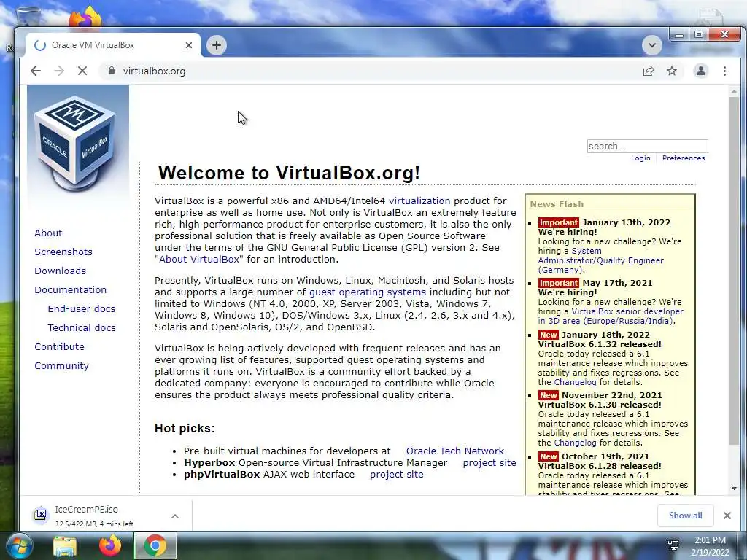Stop page loading with the X button
The height and width of the screenshot is (560, 747).
point(82,71)
